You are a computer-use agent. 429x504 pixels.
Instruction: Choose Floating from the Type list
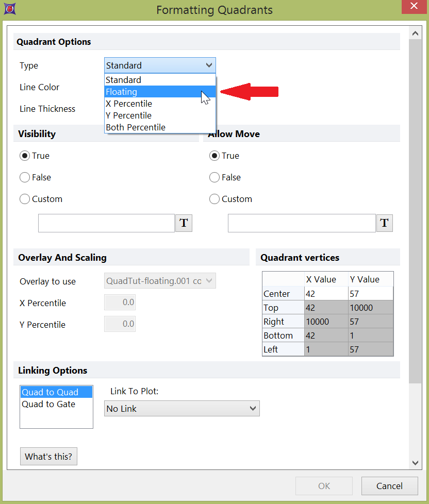click(122, 92)
